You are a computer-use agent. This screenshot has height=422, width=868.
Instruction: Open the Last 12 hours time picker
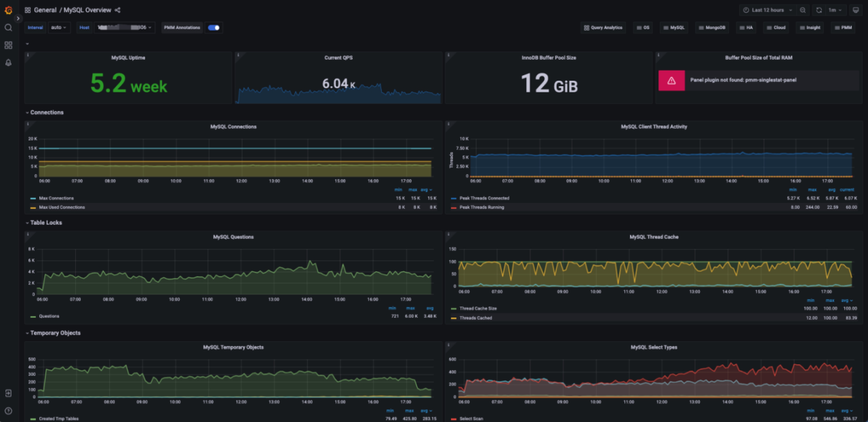click(x=768, y=10)
